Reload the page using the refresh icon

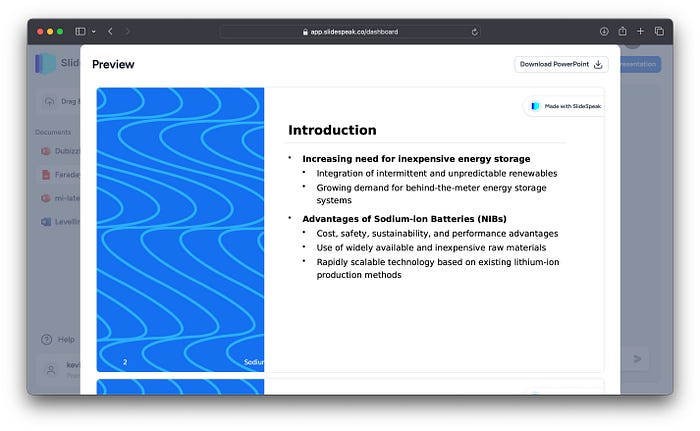pyautogui.click(x=474, y=32)
